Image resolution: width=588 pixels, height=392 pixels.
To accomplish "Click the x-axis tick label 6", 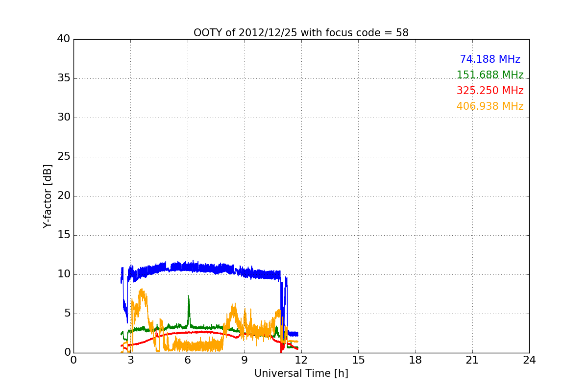I will 187,360.
